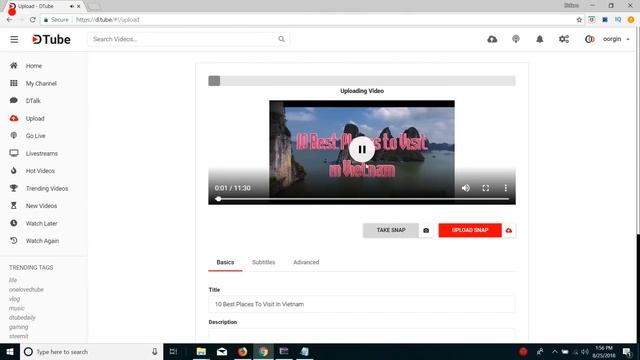Show hidden system tray icons
This screenshot has width=640, height=360.
point(554,351)
